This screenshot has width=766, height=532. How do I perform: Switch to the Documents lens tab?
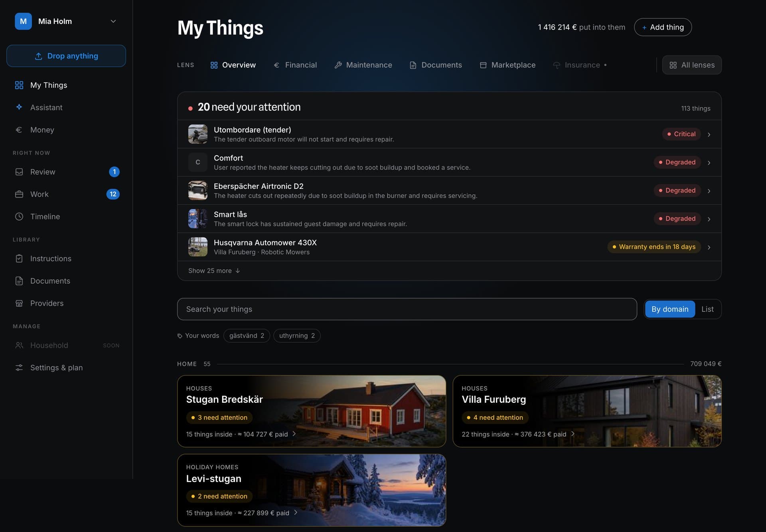click(436, 65)
